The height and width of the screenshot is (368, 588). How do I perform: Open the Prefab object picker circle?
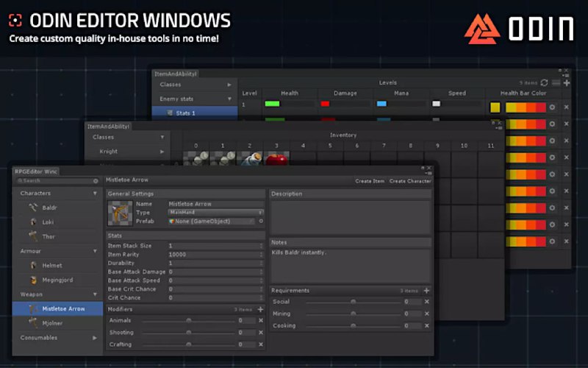coord(261,222)
